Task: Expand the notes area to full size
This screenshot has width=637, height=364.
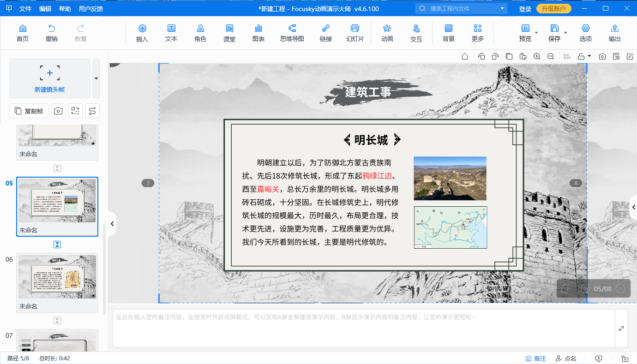Action: (x=621, y=328)
